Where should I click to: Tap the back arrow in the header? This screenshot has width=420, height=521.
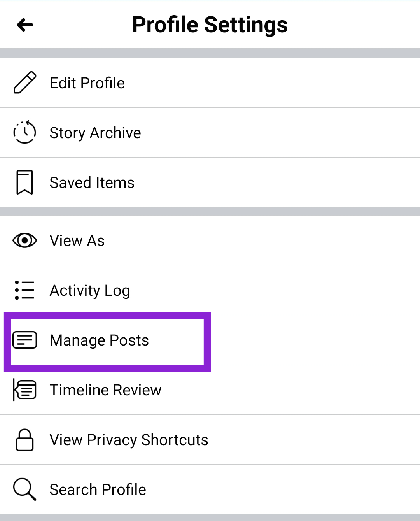(x=24, y=25)
